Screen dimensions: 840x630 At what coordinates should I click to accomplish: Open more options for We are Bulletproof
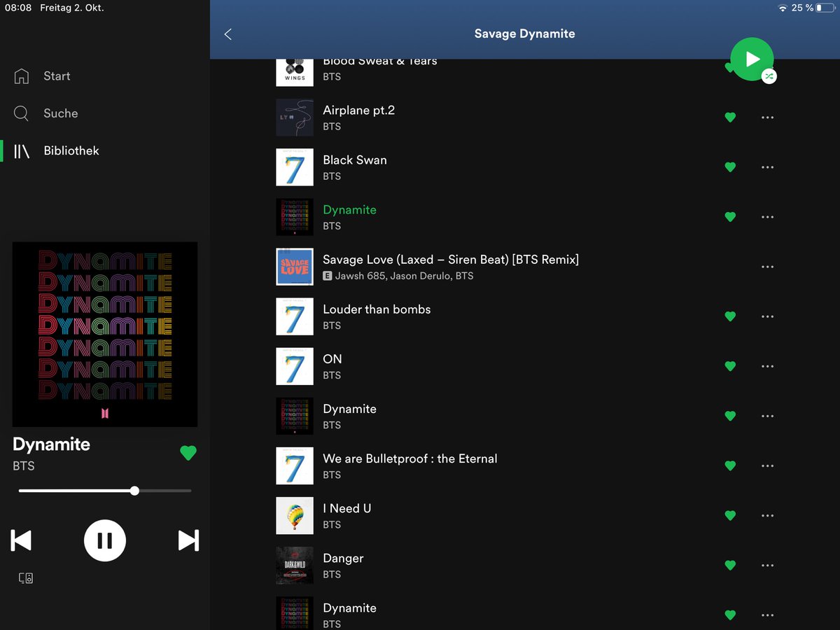[767, 466]
